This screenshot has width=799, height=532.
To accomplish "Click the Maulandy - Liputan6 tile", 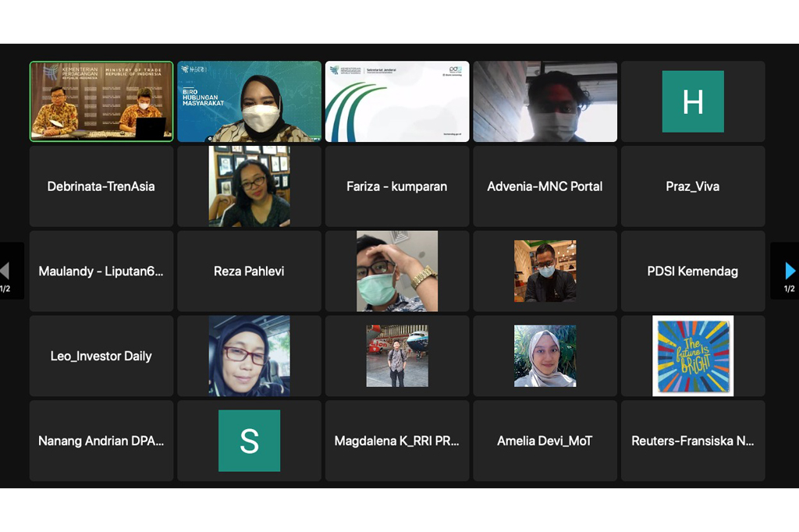I will click(x=101, y=271).
